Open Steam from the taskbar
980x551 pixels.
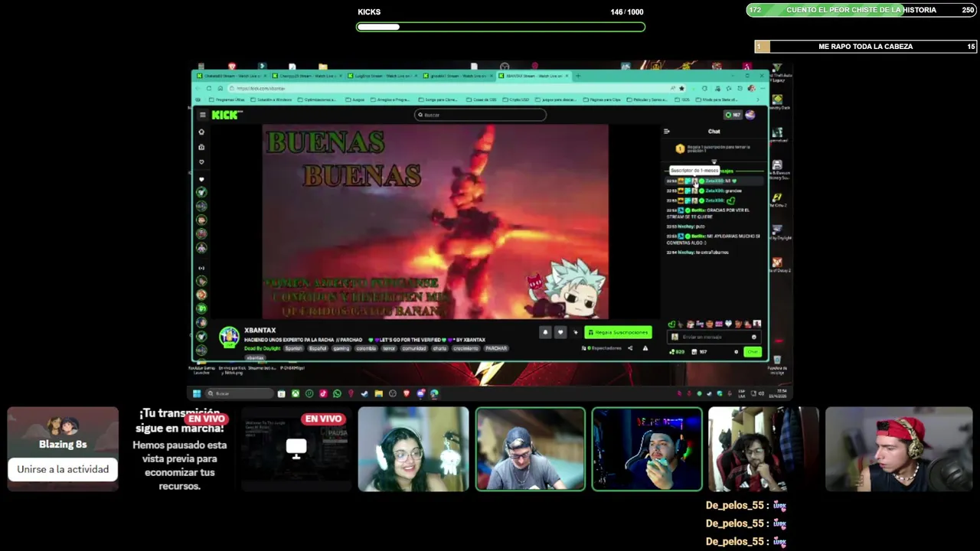[364, 393]
